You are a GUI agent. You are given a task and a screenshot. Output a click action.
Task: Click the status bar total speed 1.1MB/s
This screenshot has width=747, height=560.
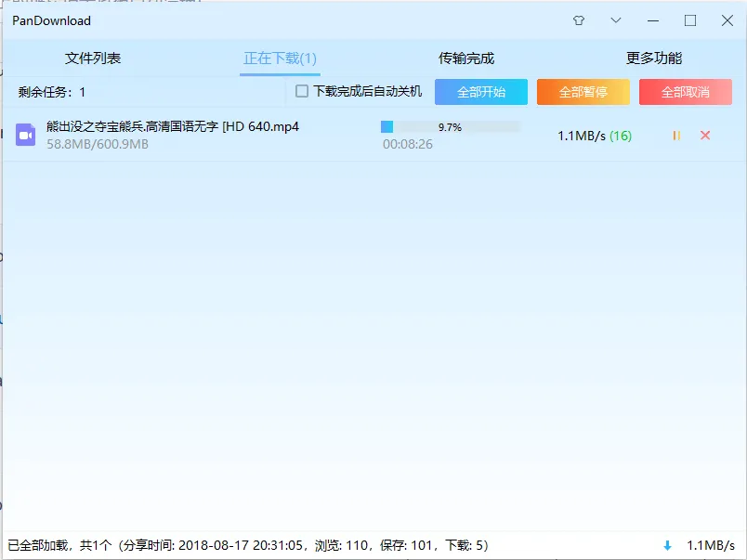coord(711,545)
